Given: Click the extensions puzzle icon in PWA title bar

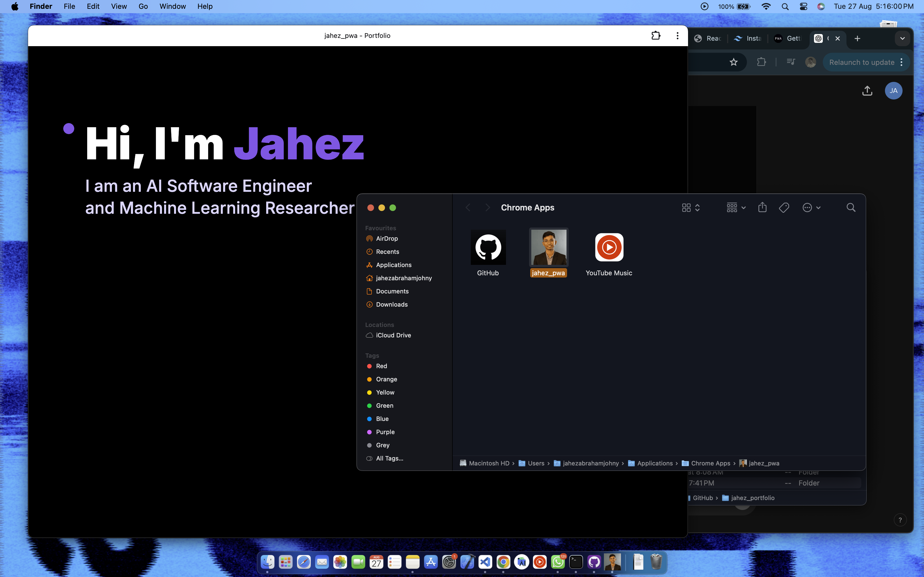Looking at the screenshot, I should (656, 35).
